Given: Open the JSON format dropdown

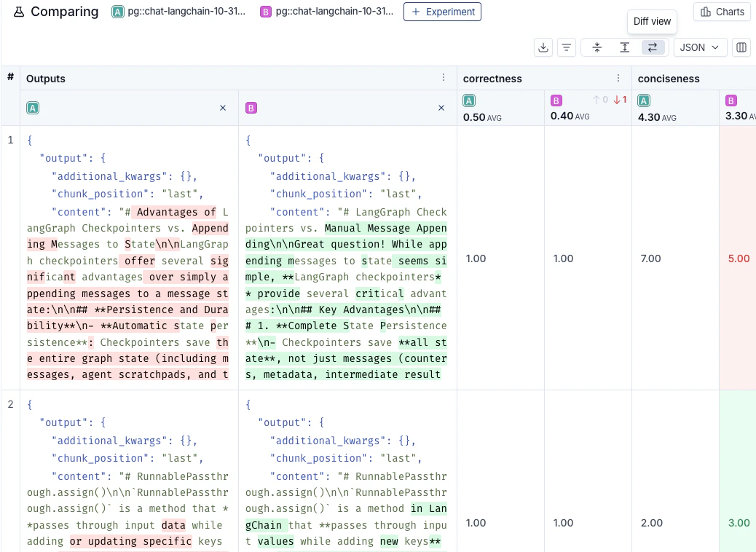Looking at the screenshot, I should click(699, 47).
